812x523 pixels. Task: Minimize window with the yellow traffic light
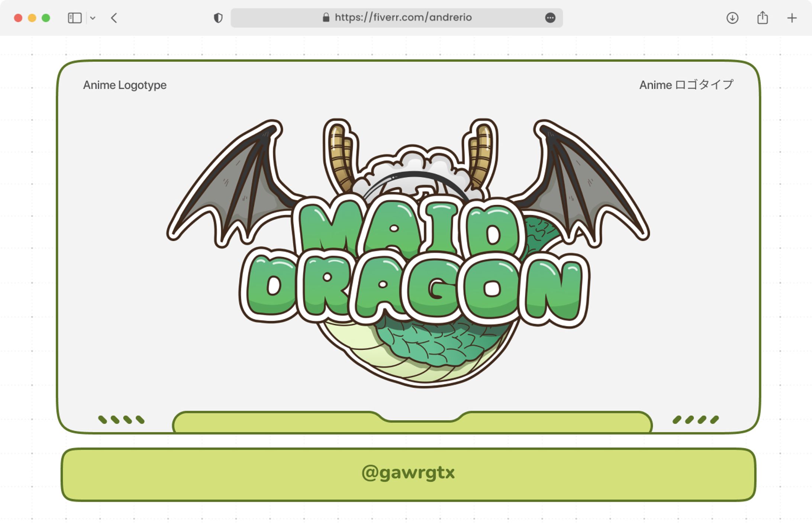coord(31,17)
